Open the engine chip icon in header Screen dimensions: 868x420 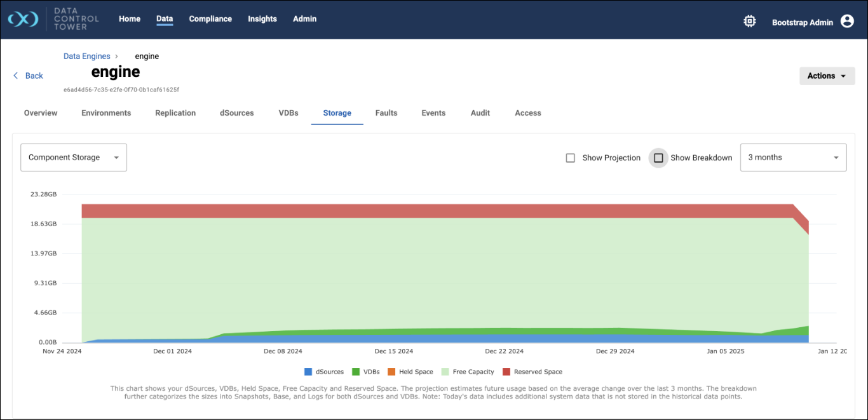click(x=750, y=22)
